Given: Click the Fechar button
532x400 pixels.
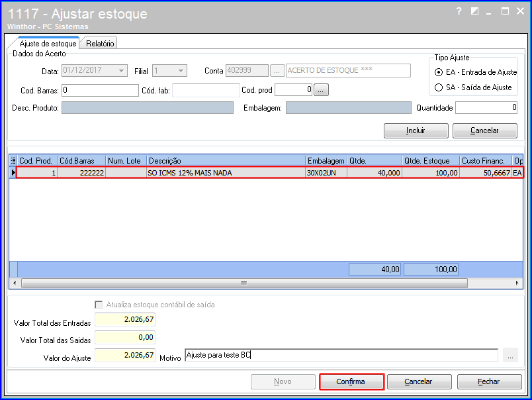Looking at the screenshot, I should (489, 381).
